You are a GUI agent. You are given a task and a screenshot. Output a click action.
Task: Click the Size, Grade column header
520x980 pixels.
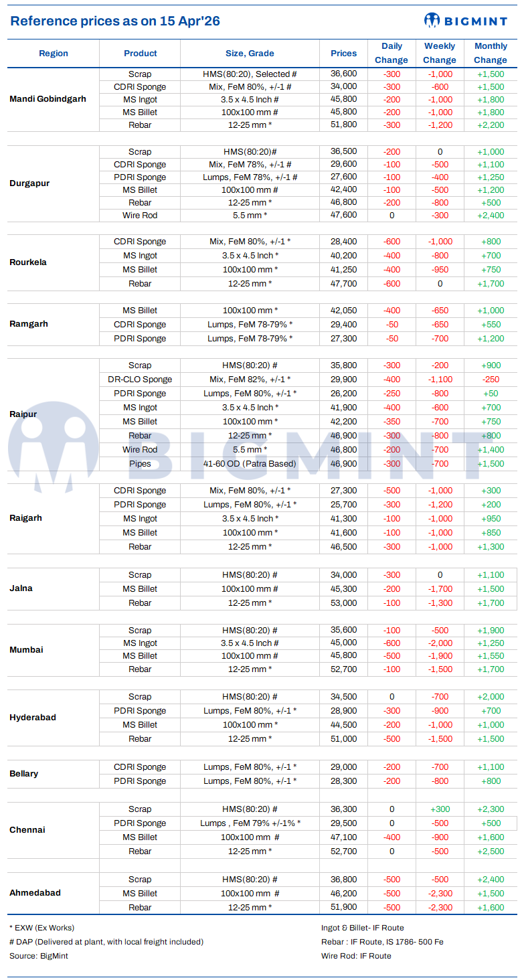(250, 54)
